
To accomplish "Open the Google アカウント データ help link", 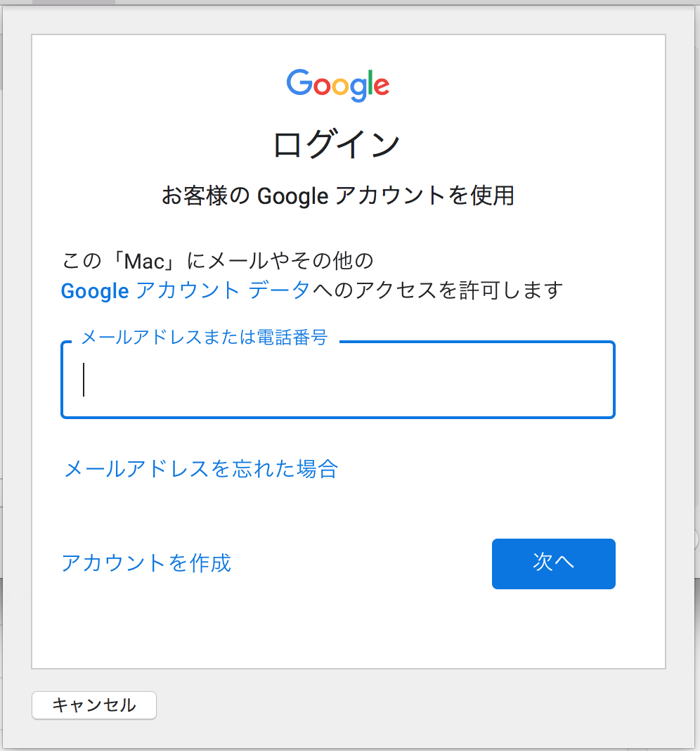I will [183, 291].
